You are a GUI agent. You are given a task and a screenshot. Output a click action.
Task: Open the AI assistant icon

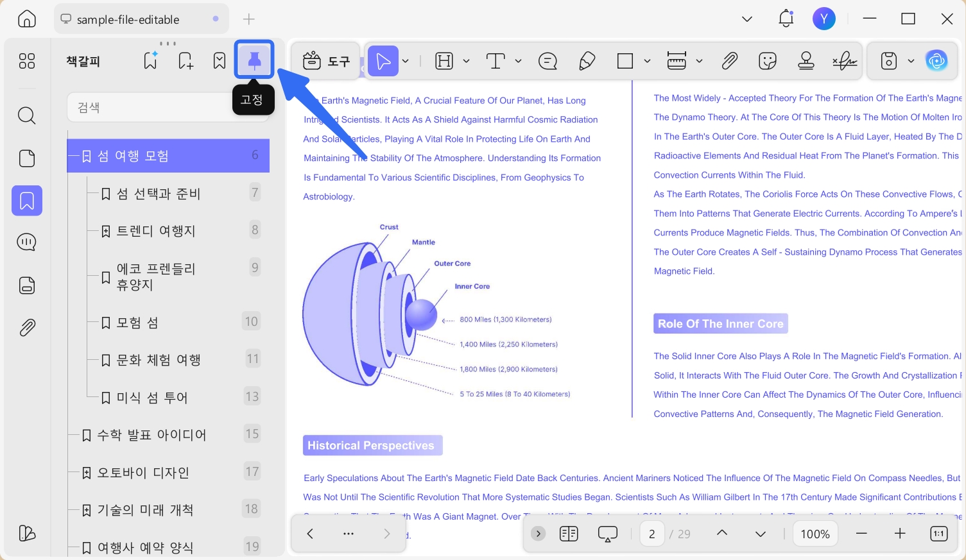936,61
